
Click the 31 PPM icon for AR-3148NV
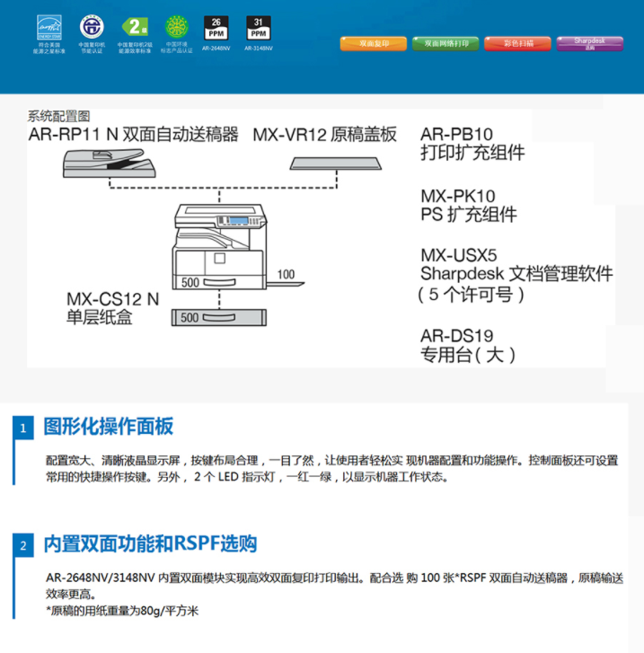tap(259, 28)
